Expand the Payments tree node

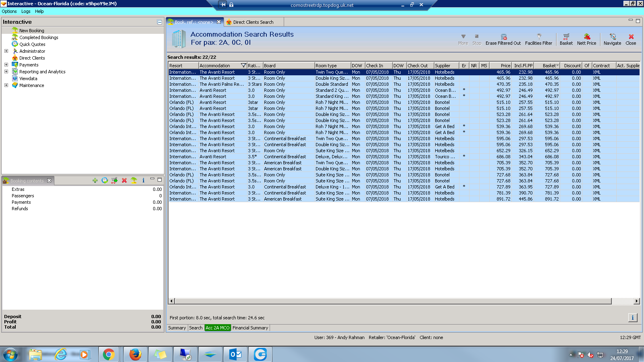pos(6,65)
